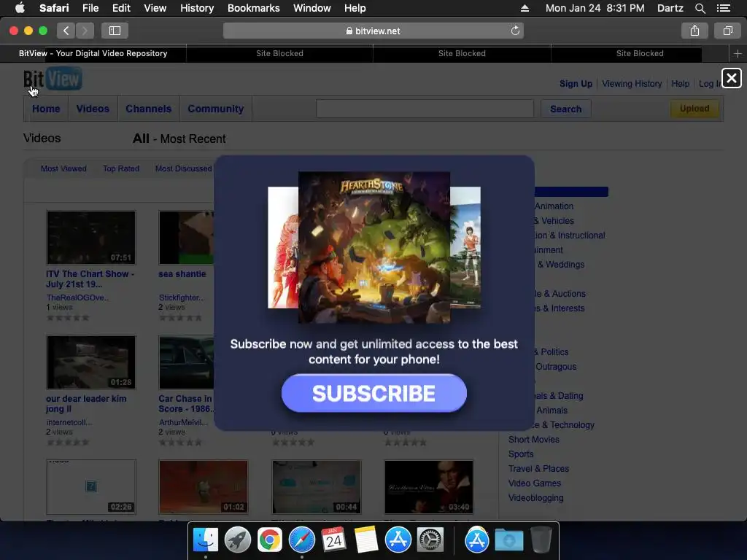Sort by Most Viewed
Image resolution: width=747 pixels, height=560 pixels.
[63, 168]
